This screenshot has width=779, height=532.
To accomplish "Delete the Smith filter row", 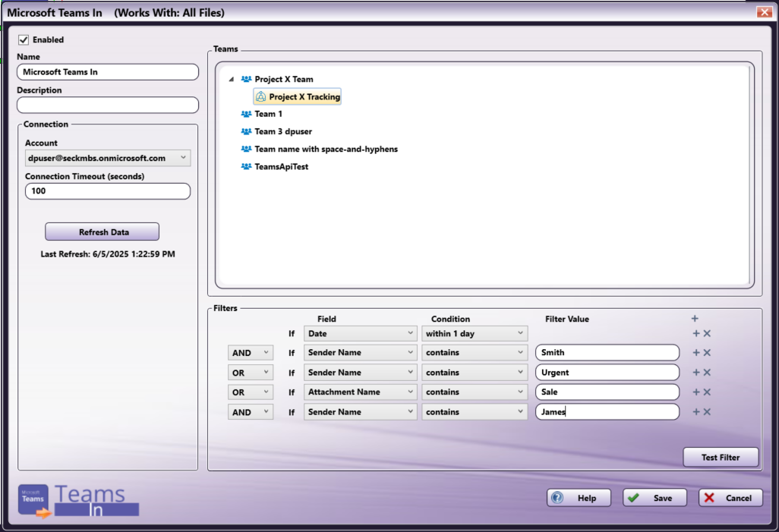I will coord(707,353).
